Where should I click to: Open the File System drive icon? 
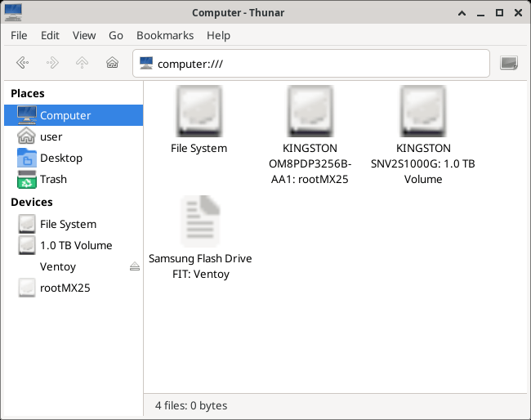199,111
